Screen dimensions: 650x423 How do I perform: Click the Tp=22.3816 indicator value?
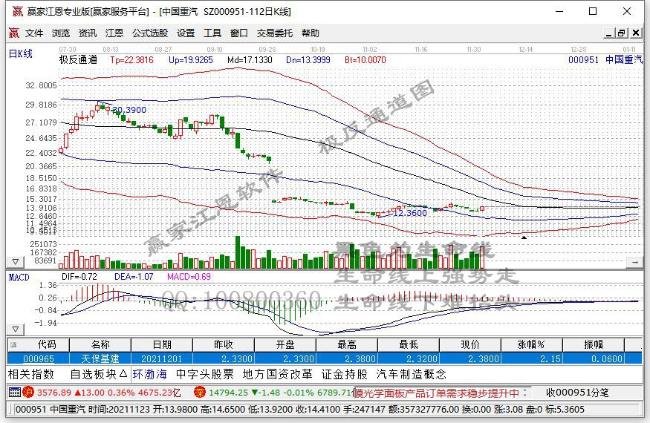tap(132, 60)
